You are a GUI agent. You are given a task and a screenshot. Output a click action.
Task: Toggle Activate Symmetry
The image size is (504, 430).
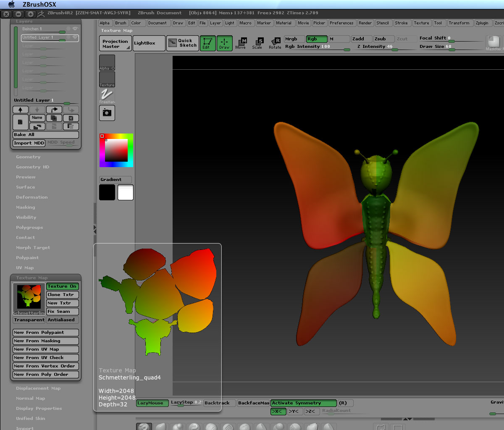point(303,403)
